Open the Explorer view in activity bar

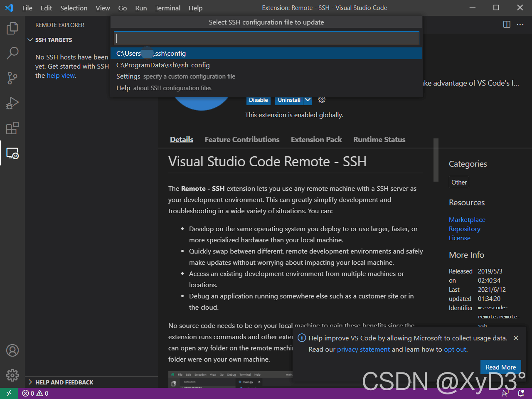click(x=12, y=28)
